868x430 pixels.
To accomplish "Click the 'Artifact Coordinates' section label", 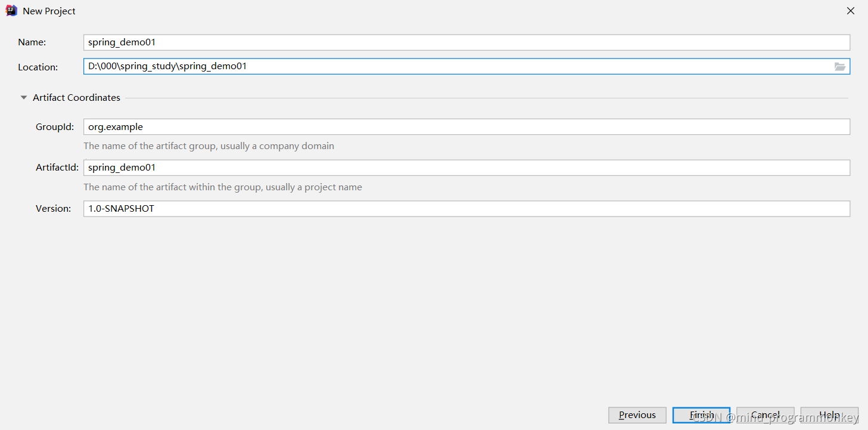I will tap(76, 98).
